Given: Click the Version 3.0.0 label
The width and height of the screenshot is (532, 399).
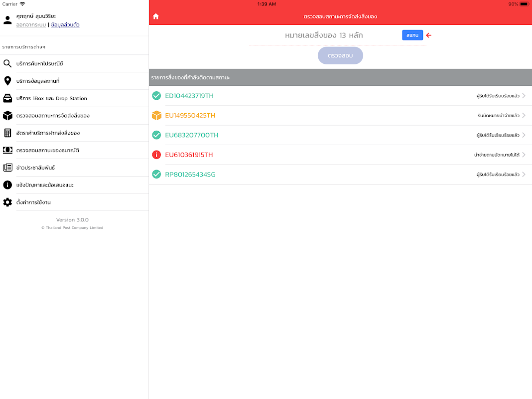Looking at the screenshot, I should pos(72,220).
